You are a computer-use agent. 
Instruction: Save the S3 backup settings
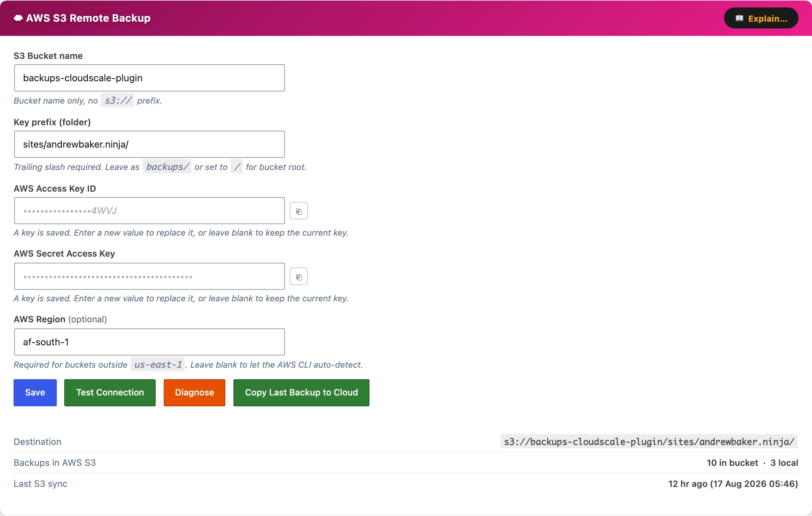click(x=35, y=392)
